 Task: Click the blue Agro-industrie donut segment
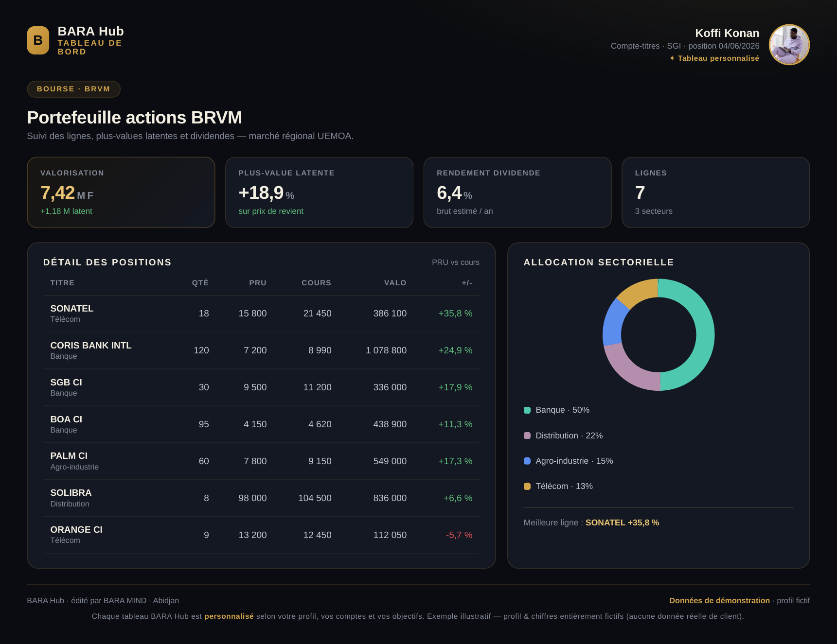pyautogui.click(x=613, y=323)
